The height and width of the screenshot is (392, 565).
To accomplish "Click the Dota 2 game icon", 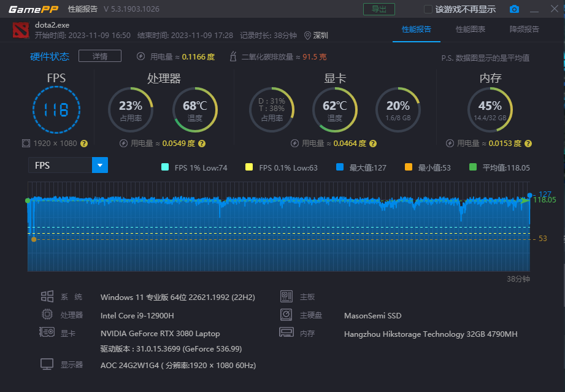I will [x=20, y=30].
